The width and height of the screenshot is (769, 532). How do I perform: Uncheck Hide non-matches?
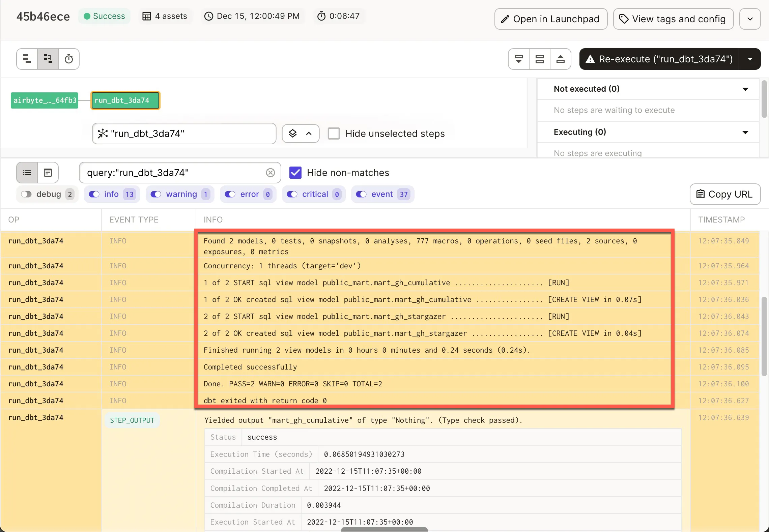pos(295,173)
